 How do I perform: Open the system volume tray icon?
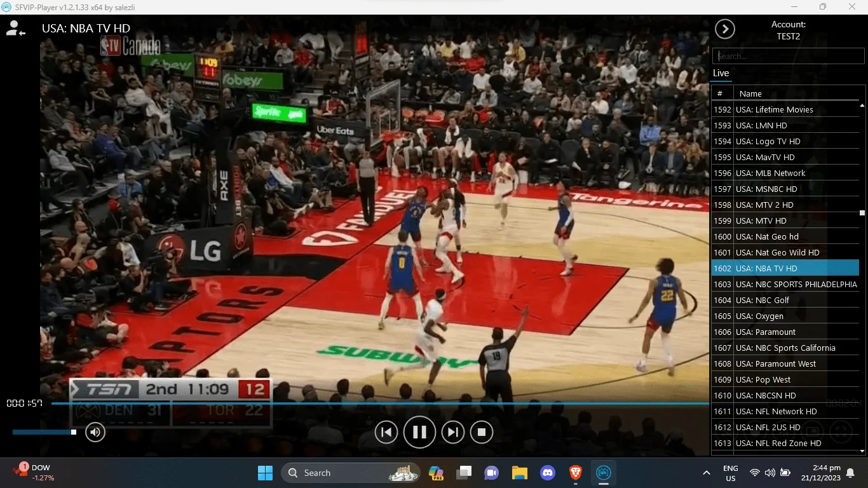click(x=770, y=473)
